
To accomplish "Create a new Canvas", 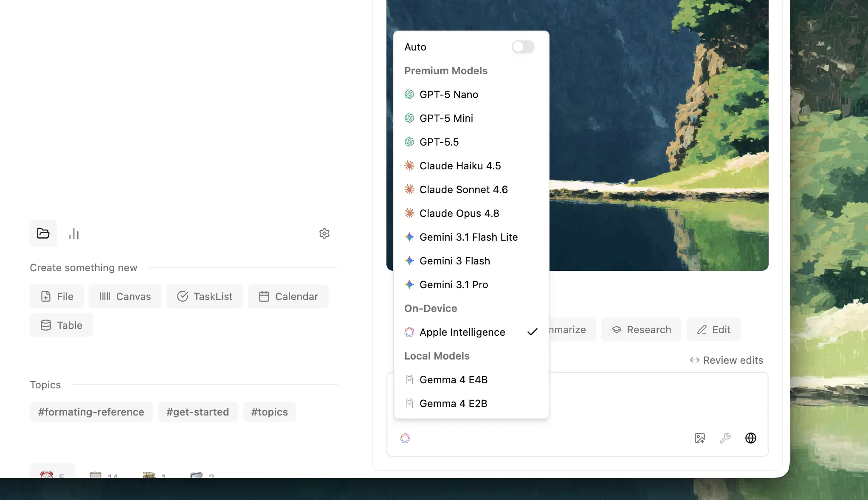I will [125, 296].
